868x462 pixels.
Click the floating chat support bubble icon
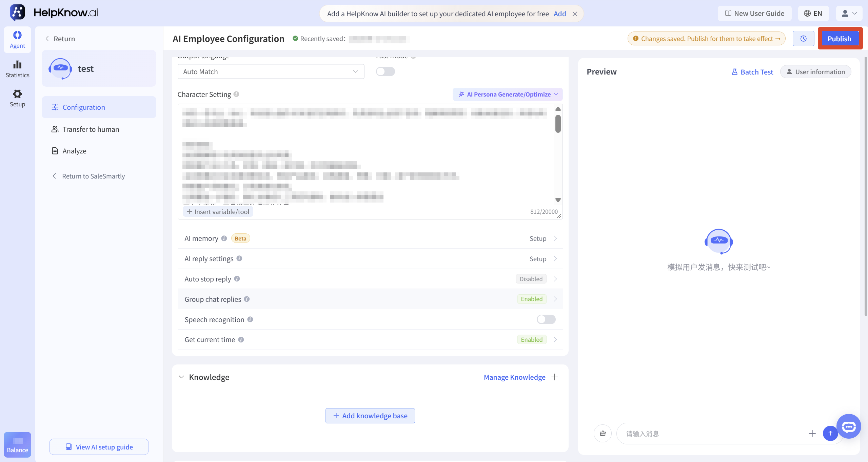pos(849,426)
